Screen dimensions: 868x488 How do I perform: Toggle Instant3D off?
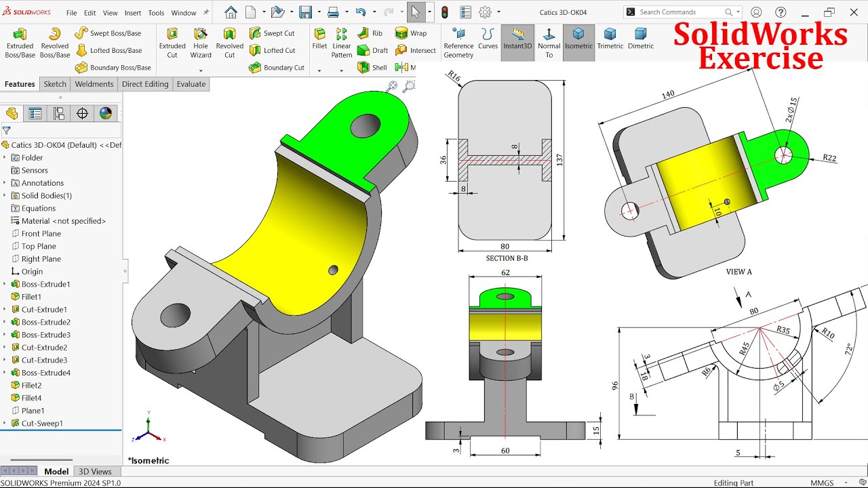point(517,42)
